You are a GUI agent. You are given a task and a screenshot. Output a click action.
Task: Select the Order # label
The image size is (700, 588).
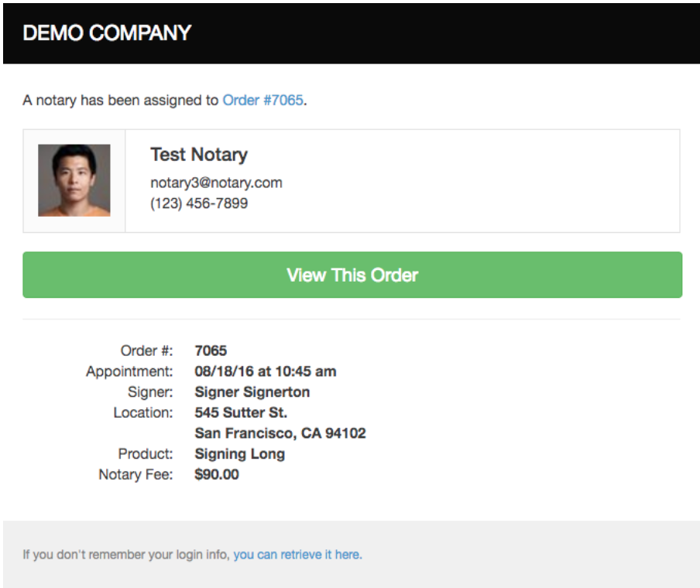146,350
